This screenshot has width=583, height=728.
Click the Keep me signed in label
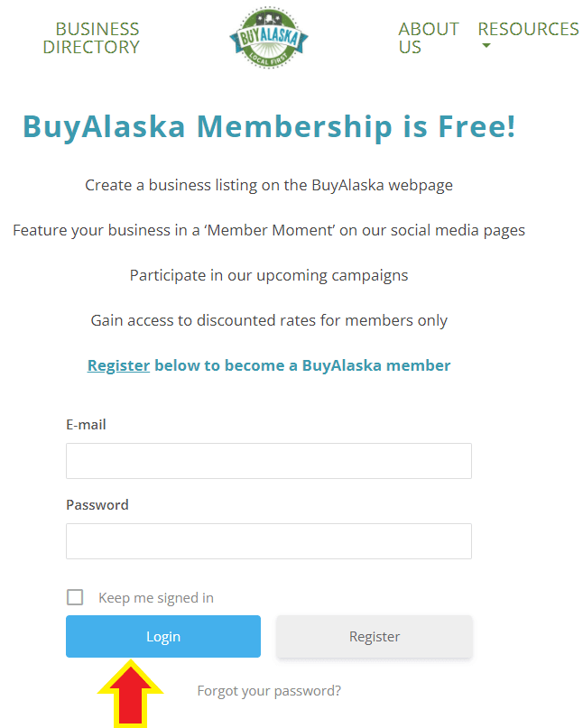(155, 597)
